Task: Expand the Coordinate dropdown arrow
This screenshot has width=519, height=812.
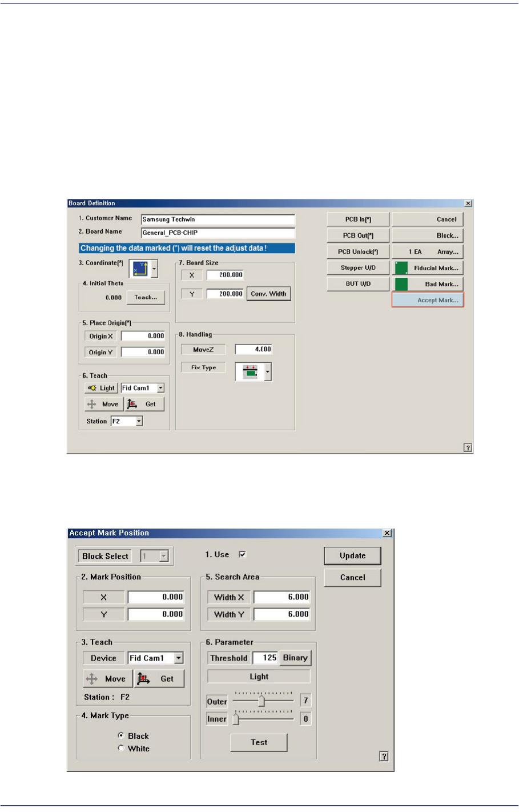Action: click(154, 269)
